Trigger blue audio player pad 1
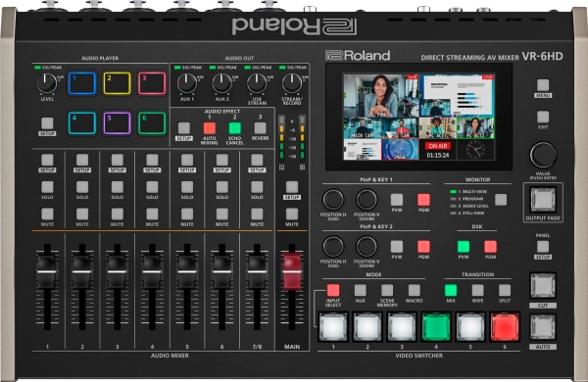The height and width of the screenshot is (382, 588). (x=82, y=83)
